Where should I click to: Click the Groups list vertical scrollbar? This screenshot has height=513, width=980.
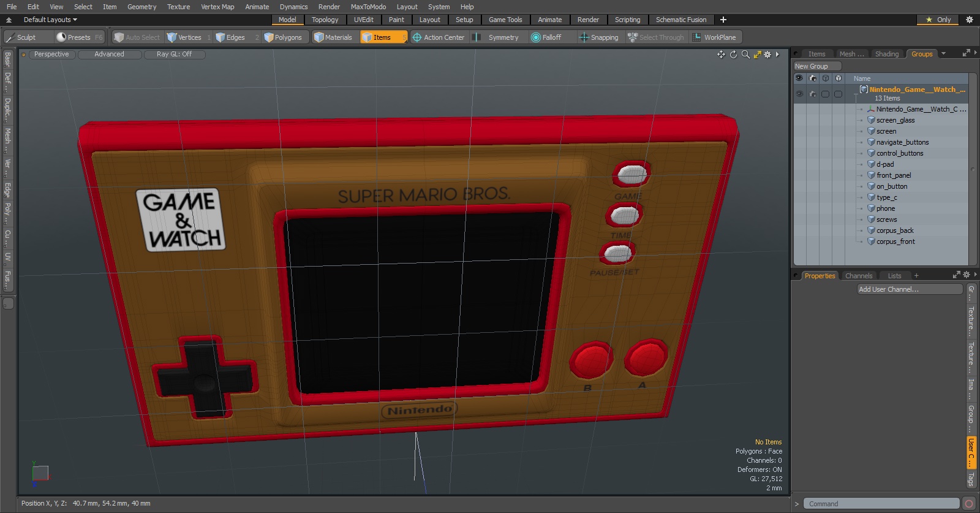tap(972, 170)
